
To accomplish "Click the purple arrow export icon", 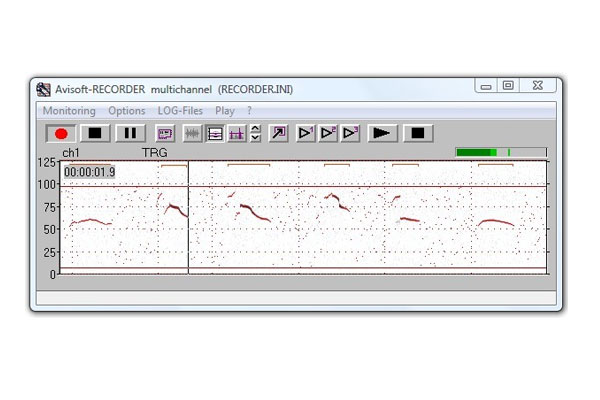I will 278,134.
